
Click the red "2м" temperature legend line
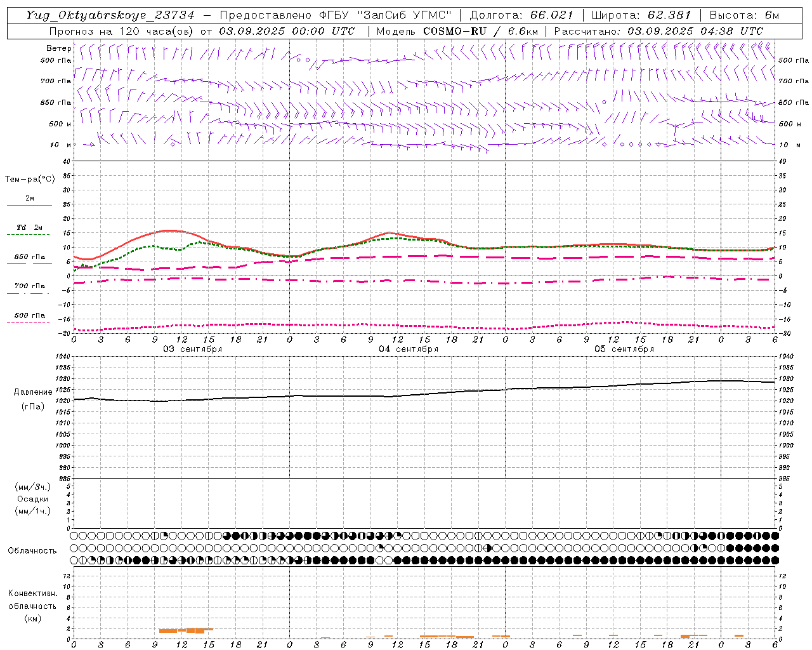(29, 205)
